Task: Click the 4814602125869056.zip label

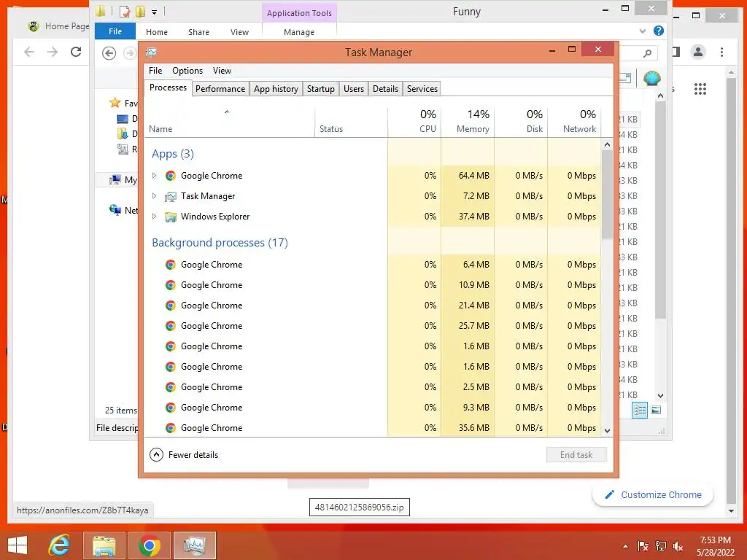Action: (x=359, y=507)
